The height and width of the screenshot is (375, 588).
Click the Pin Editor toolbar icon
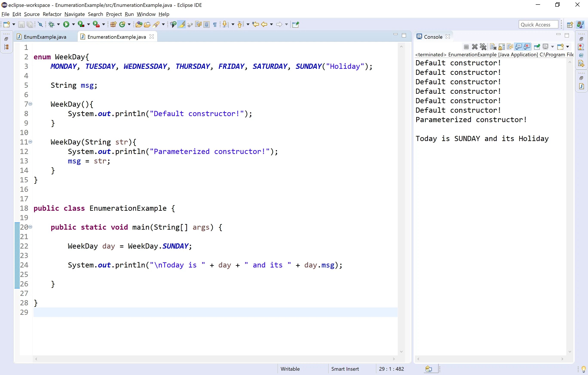point(296,25)
